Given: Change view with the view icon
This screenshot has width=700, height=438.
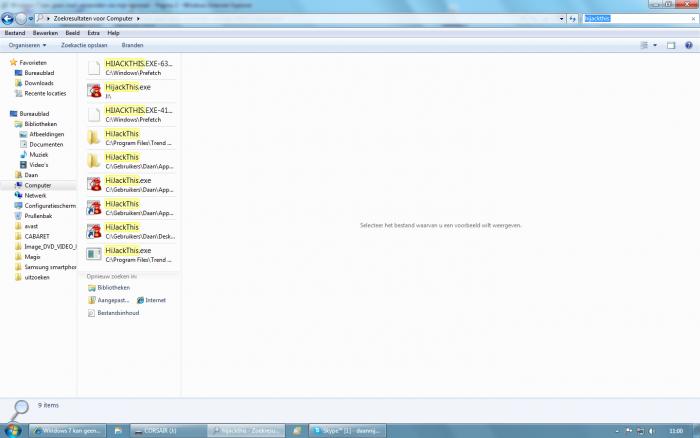Looking at the screenshot, I should (644, 45).
